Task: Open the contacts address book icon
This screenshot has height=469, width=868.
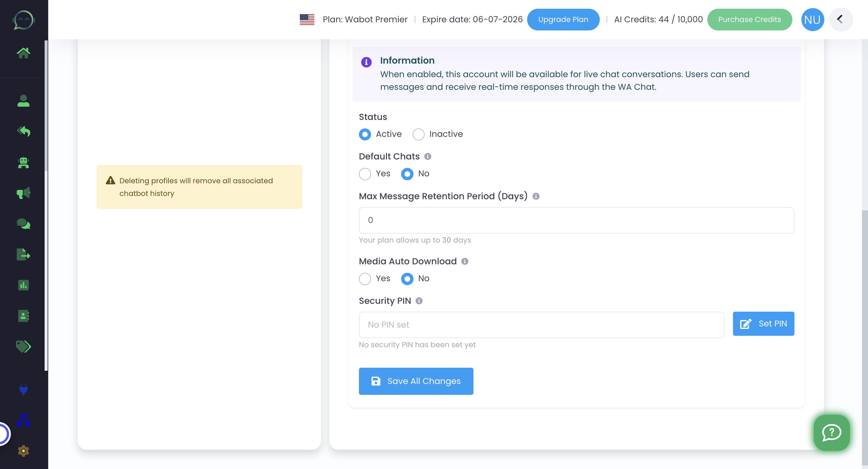Action: tap(23, 316)
